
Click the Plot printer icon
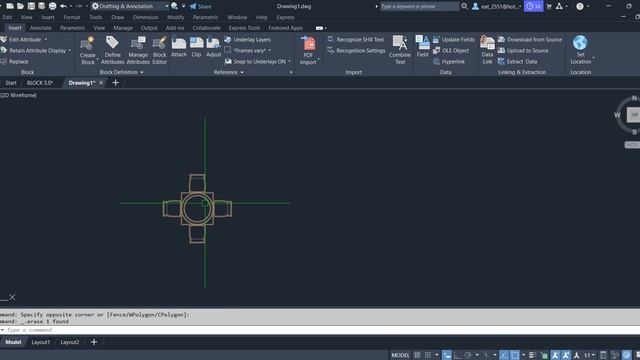52,6
